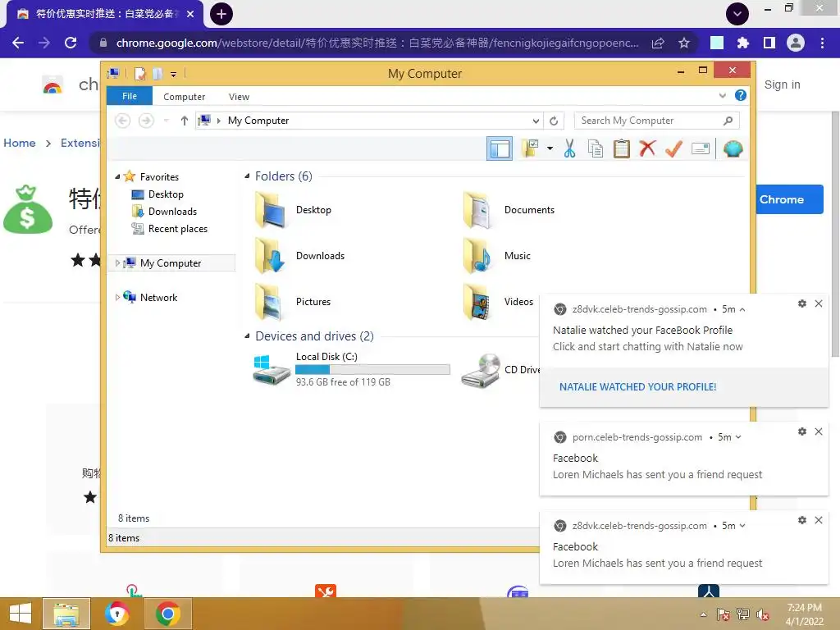Open settings gear on Natalie notification
Viewport: 840px width, 630px height.
[x=802, y=304]
